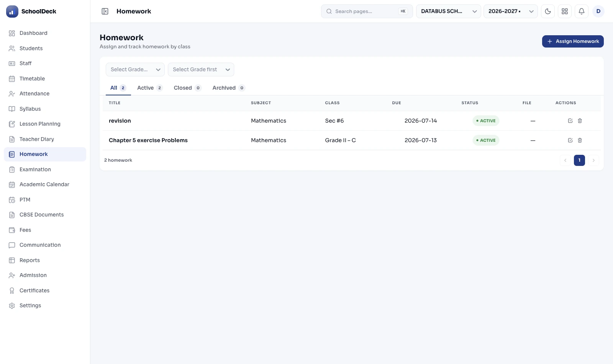Open Settings page
The image size is (613, 364).
(45, 306)
